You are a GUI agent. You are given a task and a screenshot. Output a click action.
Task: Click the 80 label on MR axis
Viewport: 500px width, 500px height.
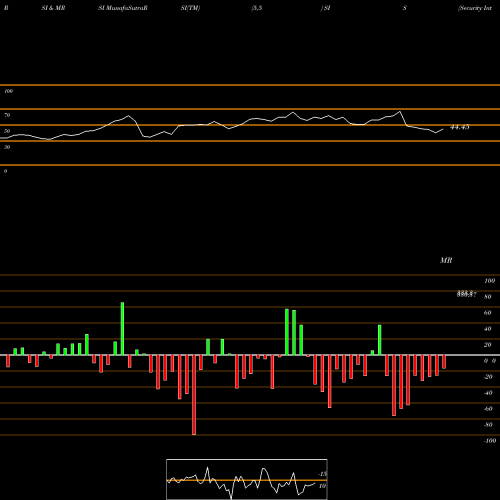(x=488, y=297)
